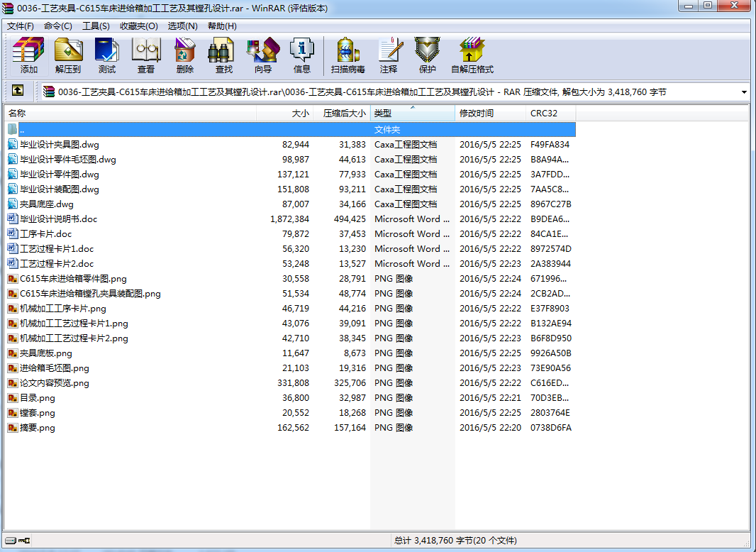Image resolution: width=756 pixels, height=552 pixels.
Task: Expand the address bar path dropdown
Action: pos(744,92)
